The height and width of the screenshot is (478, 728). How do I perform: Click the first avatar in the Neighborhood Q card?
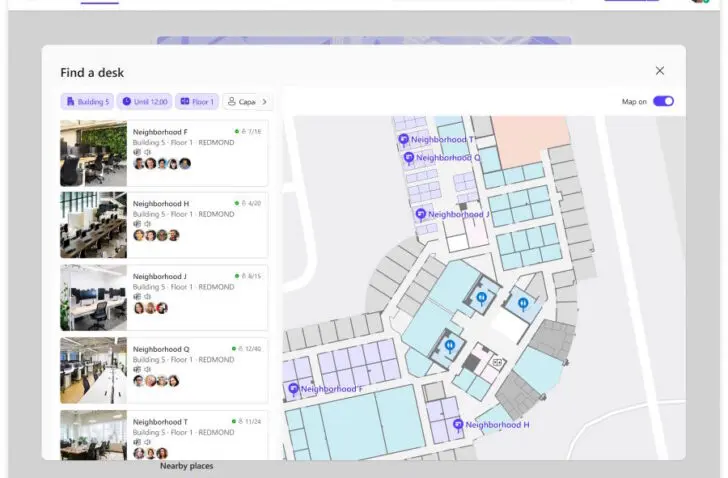click(x=139, y=381)
